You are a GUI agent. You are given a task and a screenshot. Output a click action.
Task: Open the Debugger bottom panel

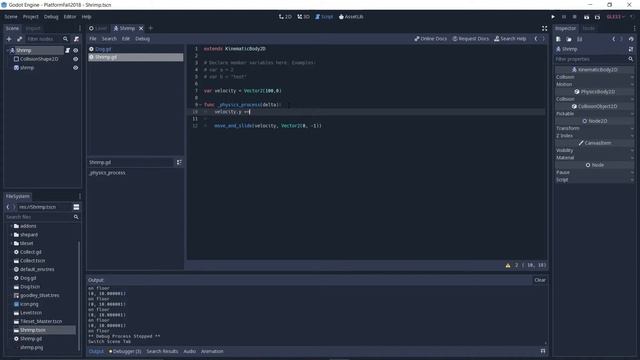click(125, 351)
